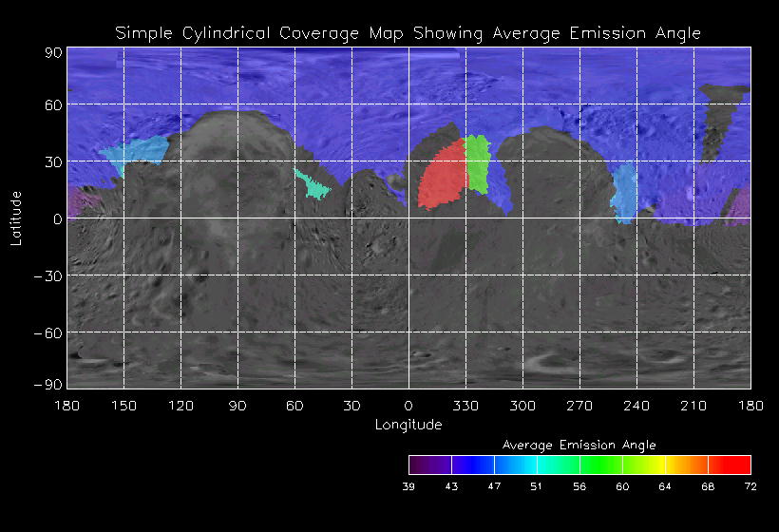Click the 270 longitude tick label
The width and height of the screenshot is (779, 532).
coord(579,406)
